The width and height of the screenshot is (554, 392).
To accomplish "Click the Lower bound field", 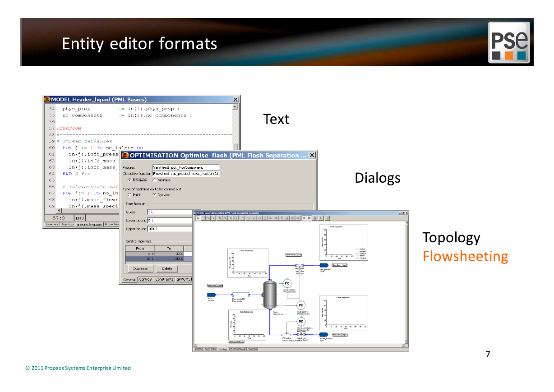I will click(x=170, y=221).
